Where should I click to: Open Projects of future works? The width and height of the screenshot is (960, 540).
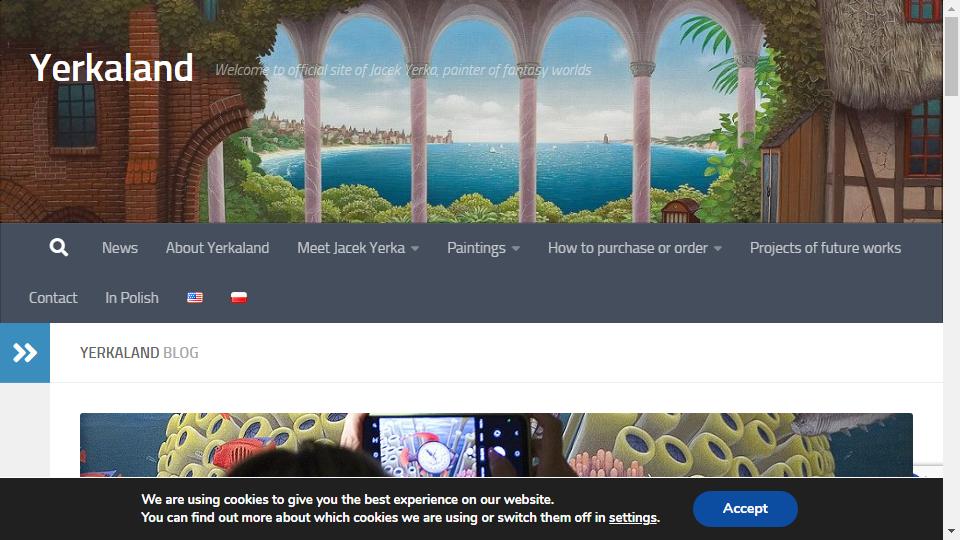(x=825, y=248)
